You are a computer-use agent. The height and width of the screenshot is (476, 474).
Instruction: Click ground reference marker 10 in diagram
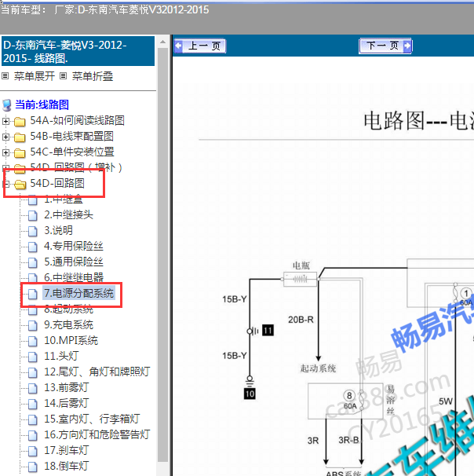click(x=250, y=394)
